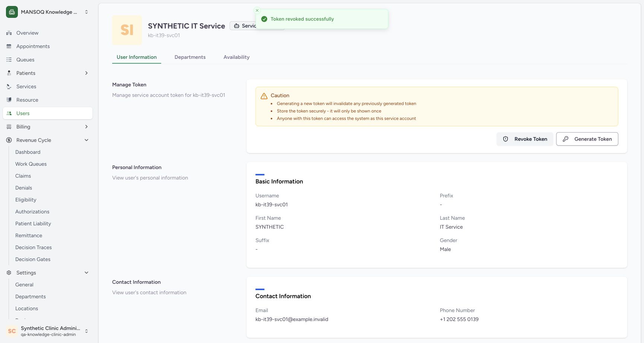Expand the Billing submenu chevron
The width and height of the screenshot is (644, 343).
pos(86,127)
